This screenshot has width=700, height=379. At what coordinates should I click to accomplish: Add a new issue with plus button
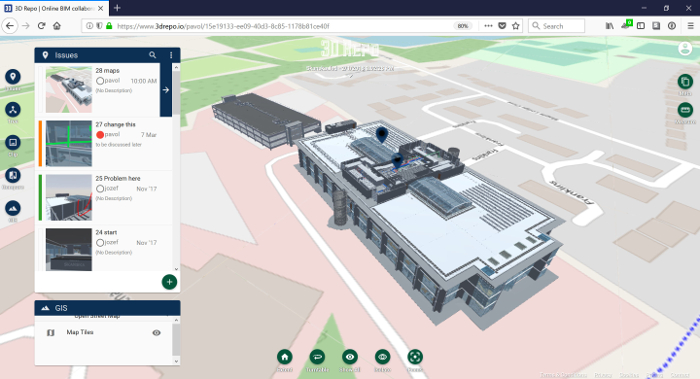pos(169,282)
